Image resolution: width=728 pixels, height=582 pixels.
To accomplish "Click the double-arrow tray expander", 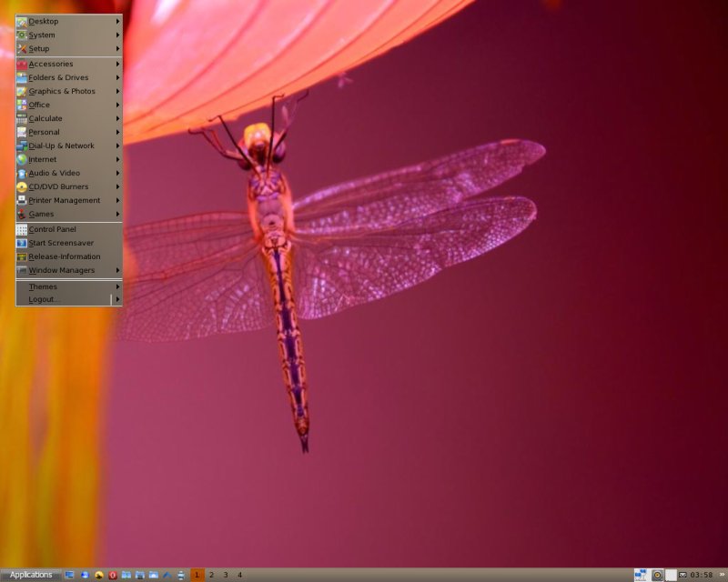I will pyautogui.click(x=722, y=574).
